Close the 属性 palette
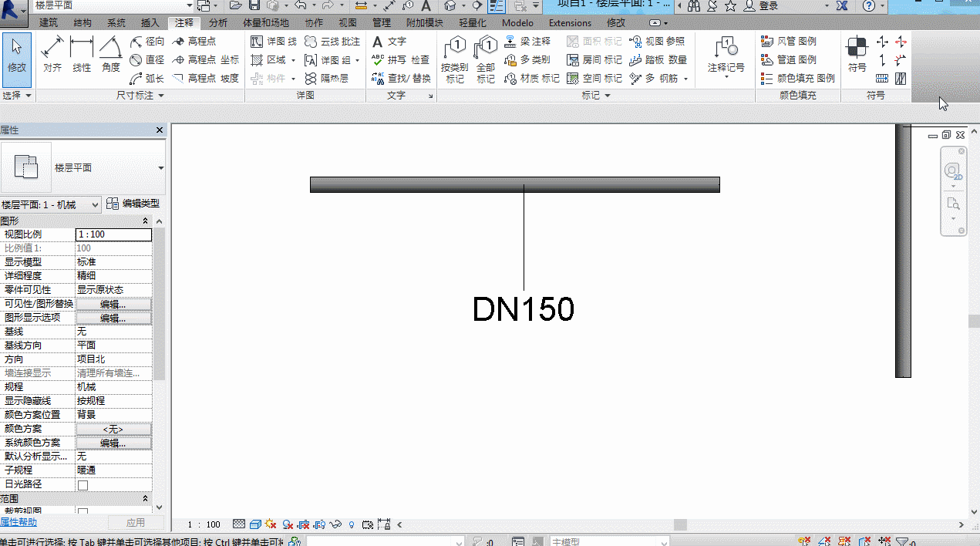The image size is (980, 546). (160, 130)
